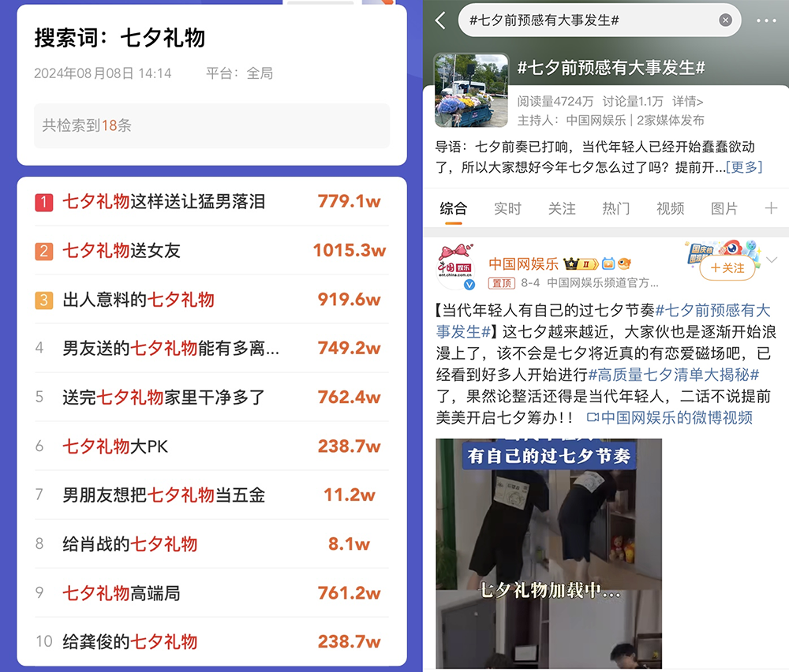The width and height of the screenshot is (789, 672).
Task: Open the 中国网娱乐 profile avatar
Action: tap(456, 266)
